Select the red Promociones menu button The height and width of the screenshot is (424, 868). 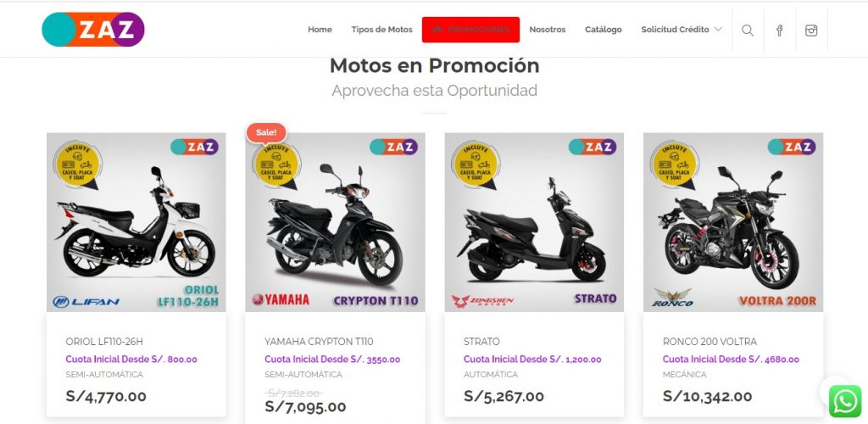pyautogui.click(x=470, y=30)
